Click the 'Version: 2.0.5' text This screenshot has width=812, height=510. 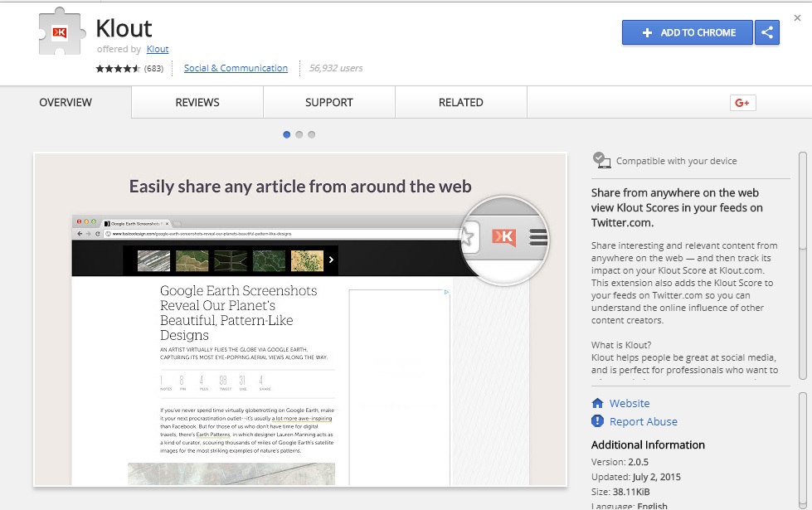point(620,462)
